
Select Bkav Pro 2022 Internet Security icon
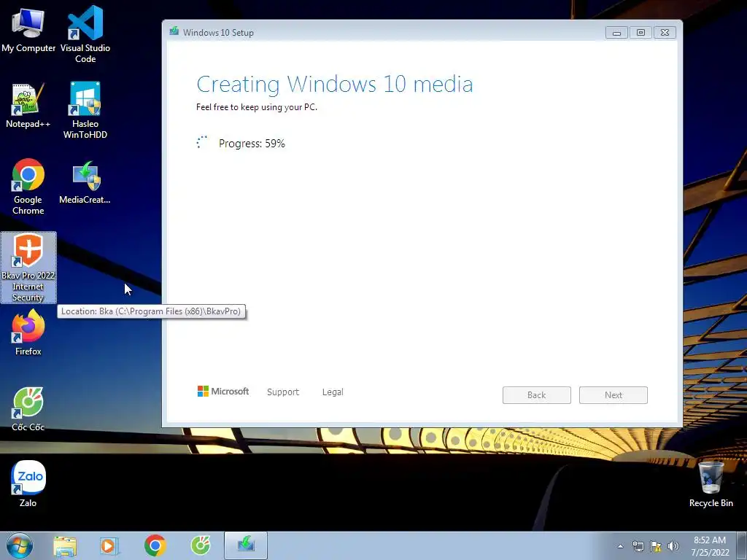click(x=28, y=268)
